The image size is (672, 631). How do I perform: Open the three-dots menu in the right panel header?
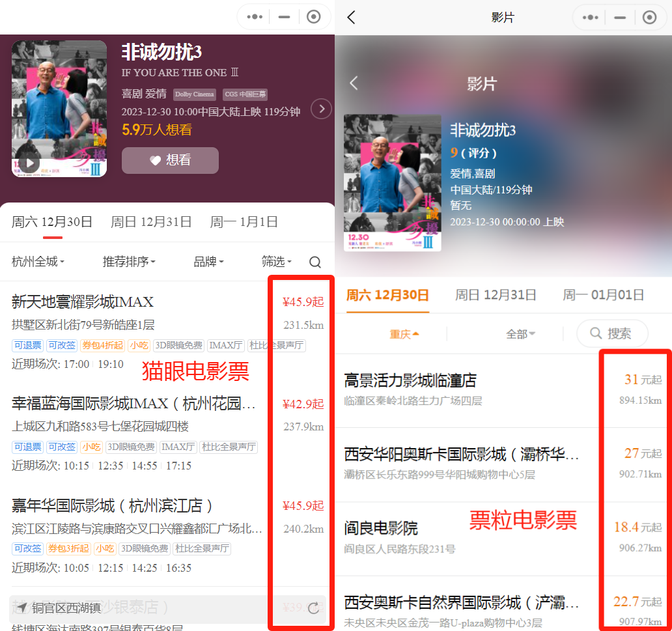[x=591, y=18]
